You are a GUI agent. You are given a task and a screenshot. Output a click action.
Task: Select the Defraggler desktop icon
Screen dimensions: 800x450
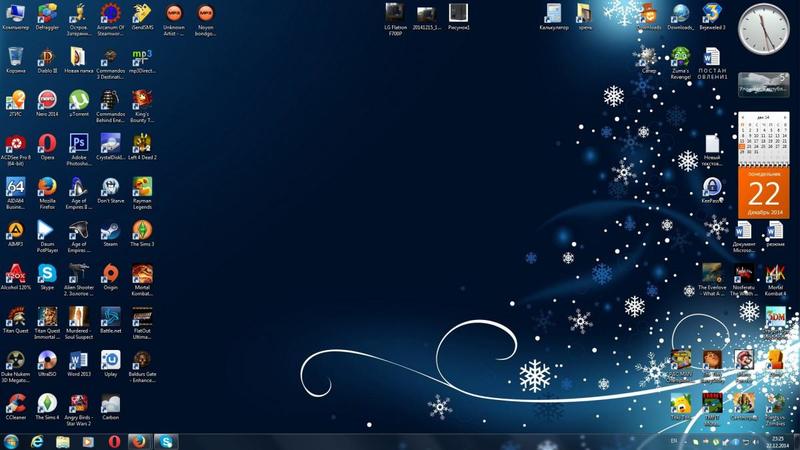click(x=46, y=13)
